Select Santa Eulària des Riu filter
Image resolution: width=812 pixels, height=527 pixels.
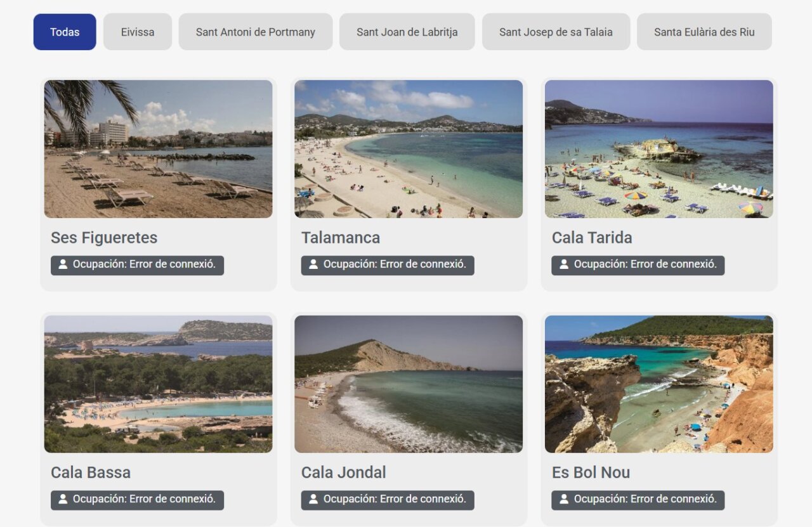coord(704,32)
